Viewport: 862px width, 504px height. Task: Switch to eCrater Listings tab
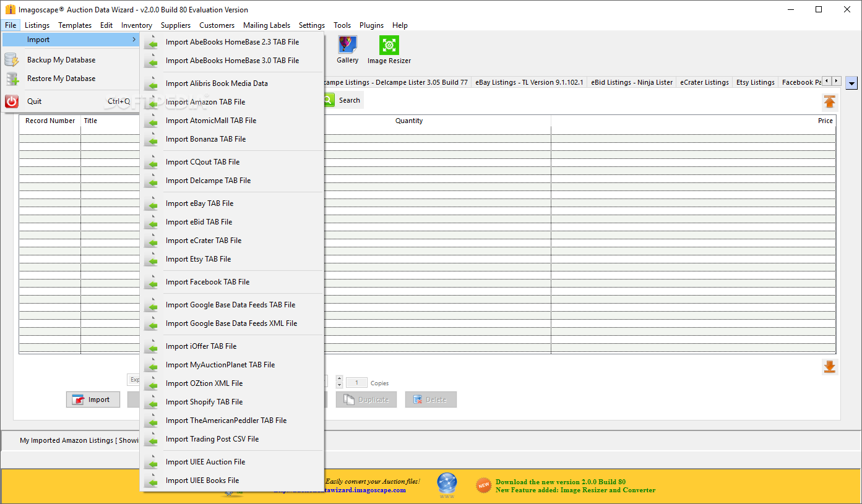(704, 82)
